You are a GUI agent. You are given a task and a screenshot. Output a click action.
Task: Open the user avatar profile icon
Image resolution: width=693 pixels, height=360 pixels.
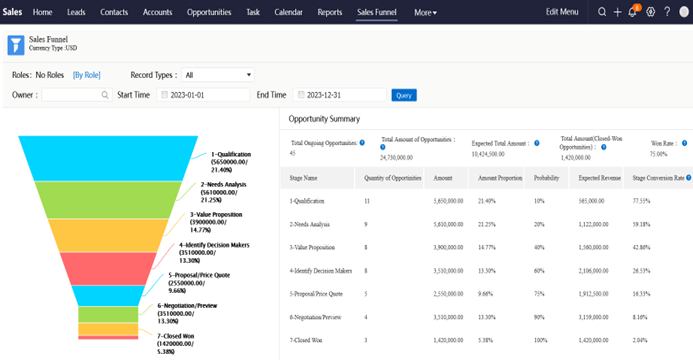[x=684, y=12]
